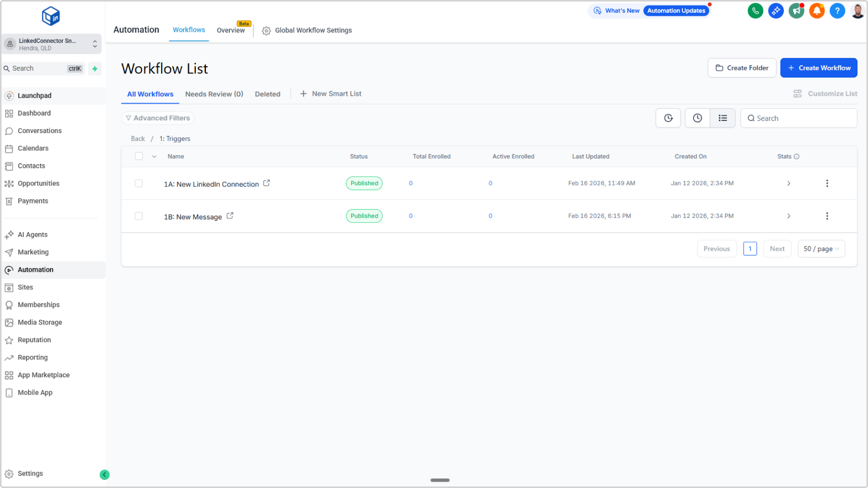Open Advanced Filters
The image size is (868, 488).
[158, 118]
